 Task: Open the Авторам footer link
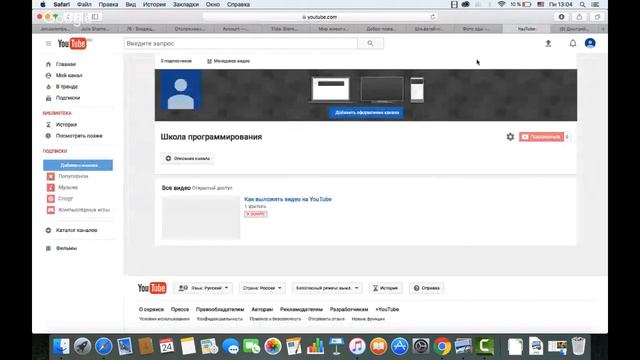(x=262, y=309)
